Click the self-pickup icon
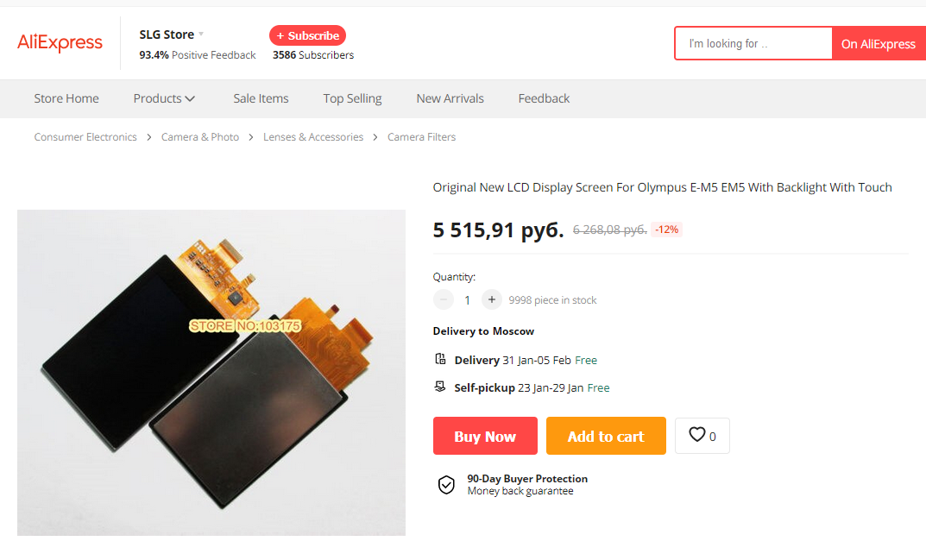This screenshot has width=926, height=560. [x=440, y=387]
